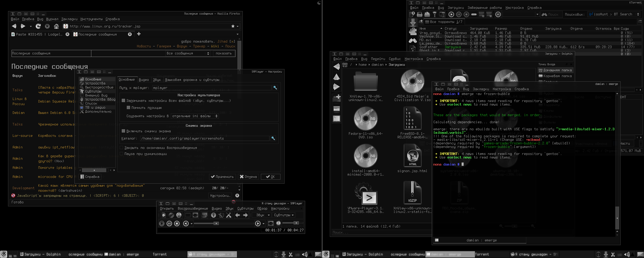644x258 pixels.
Task: Click 'показать' button on Firefox page
Action: (x=224, y=53)
